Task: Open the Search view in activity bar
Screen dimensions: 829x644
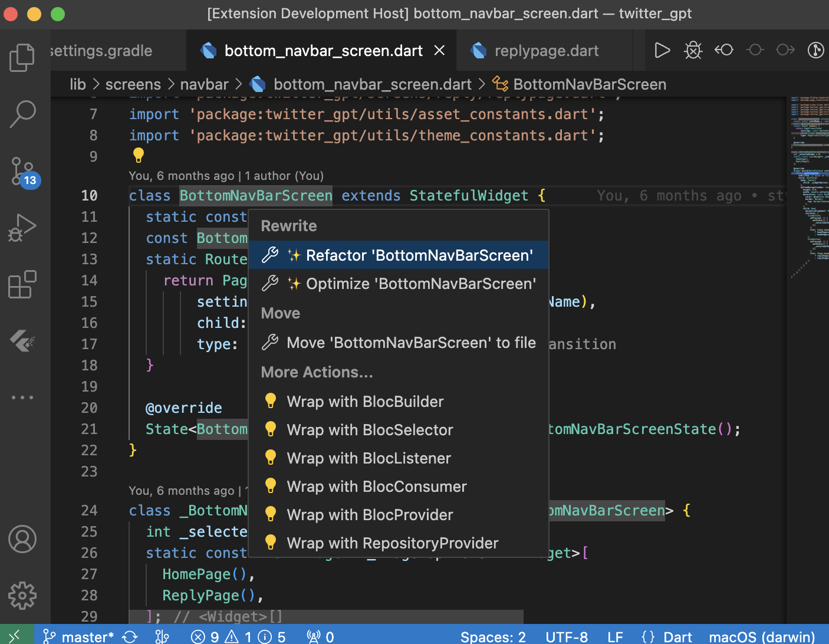Action: click(22, 114)
